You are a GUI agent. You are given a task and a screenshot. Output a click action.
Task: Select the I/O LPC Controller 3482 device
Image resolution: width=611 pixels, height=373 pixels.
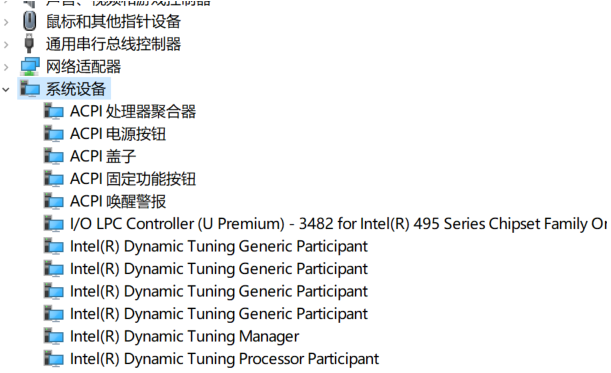(x=338, y=224)
